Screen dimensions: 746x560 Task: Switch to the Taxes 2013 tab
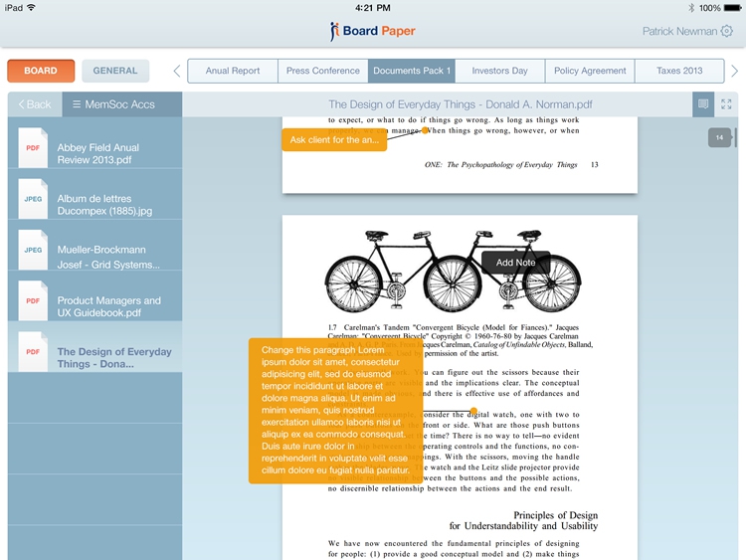679,71
